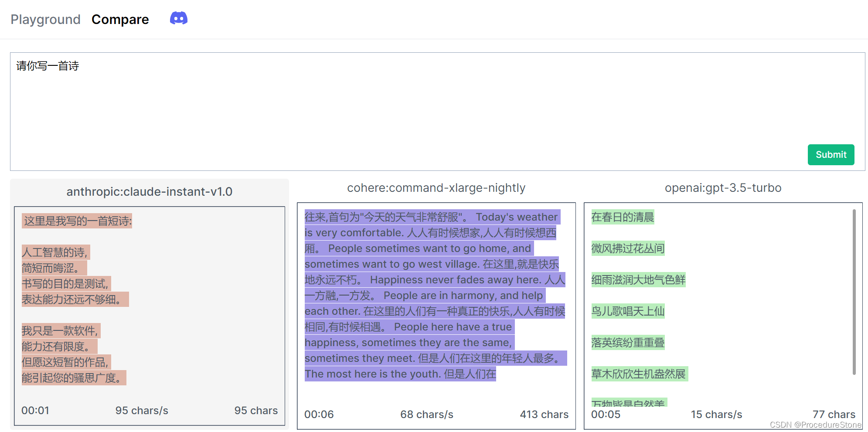Screen dimensions: 868x432
Task: Click the 00:06 elapsed time in cohere panel
Action: tap(319, 415)
